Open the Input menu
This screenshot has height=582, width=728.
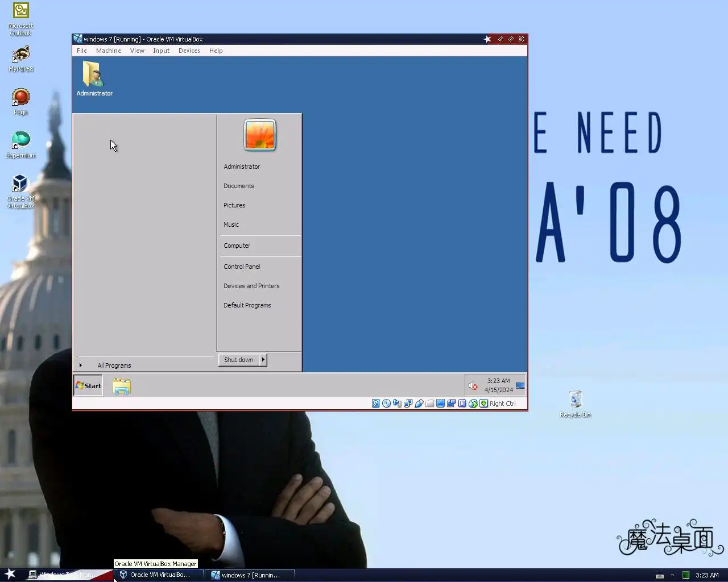tap(162, 51)
